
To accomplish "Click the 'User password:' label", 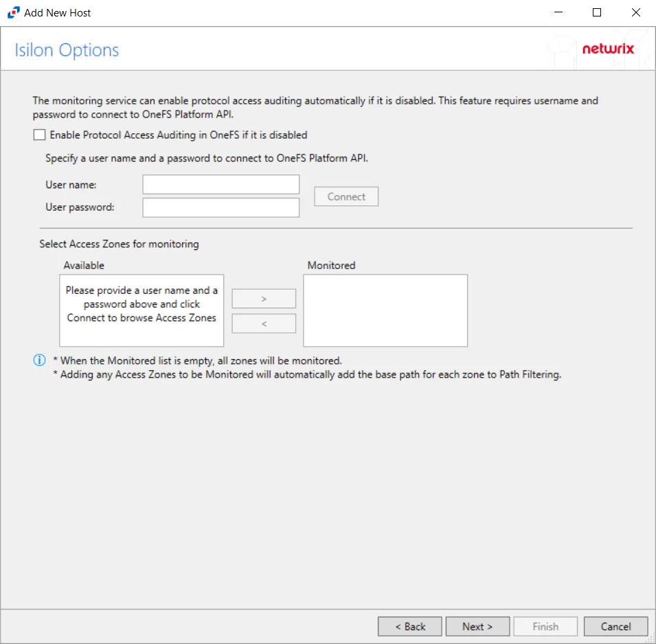I will (x=80, y=207).
